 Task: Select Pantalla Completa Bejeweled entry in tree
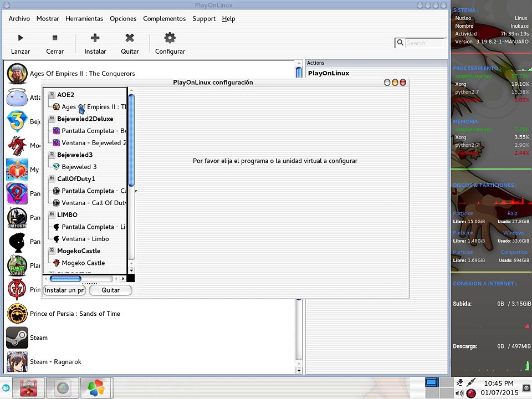(94, 131)
